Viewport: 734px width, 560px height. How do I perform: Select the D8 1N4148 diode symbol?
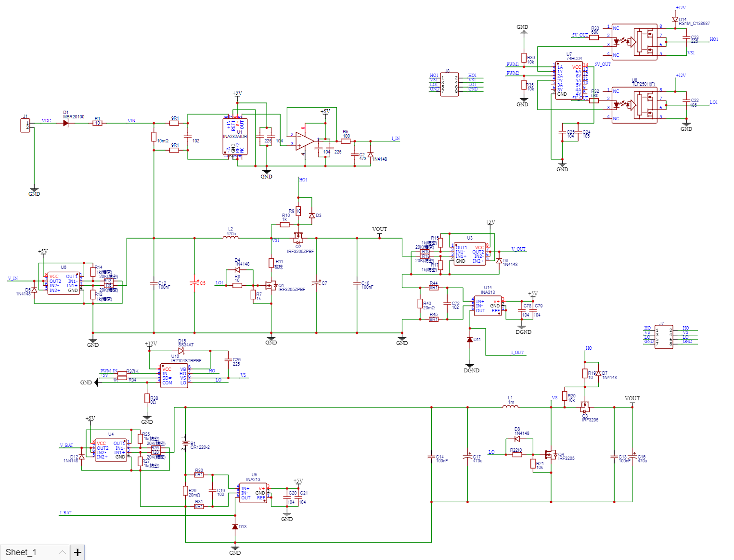click(x=517, y=439)
